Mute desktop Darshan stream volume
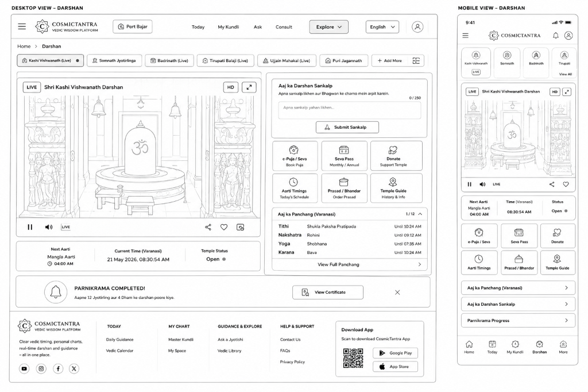The height and width of the screenshot is (392, 588). click(x=49, y=227)
